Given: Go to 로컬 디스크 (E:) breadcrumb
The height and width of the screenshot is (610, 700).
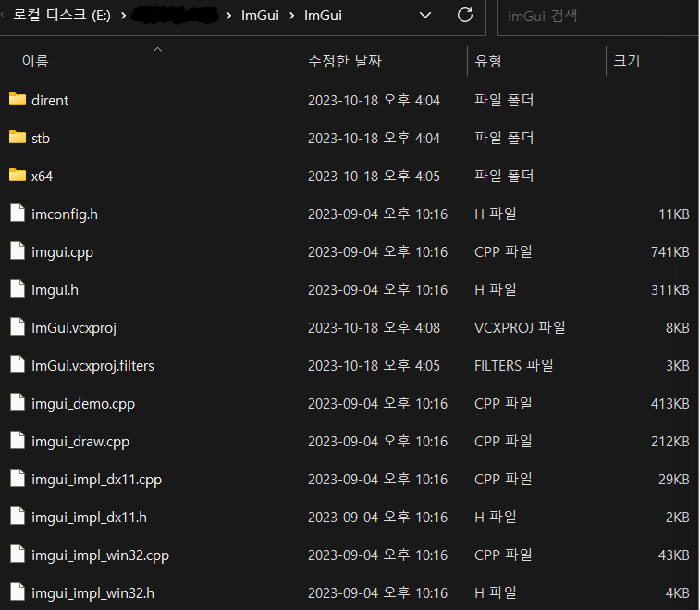Looking at the screenshot, I should [x=62, y=15].
